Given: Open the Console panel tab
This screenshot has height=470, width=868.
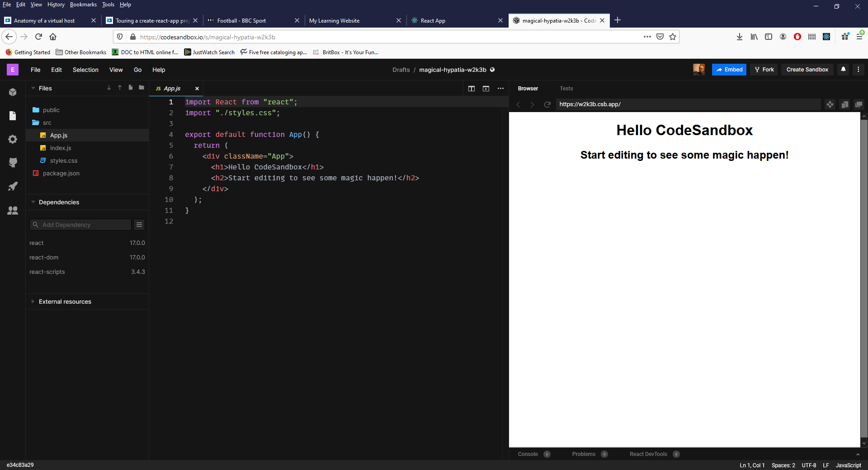Looking at the screenshot, I should point(534,454).
